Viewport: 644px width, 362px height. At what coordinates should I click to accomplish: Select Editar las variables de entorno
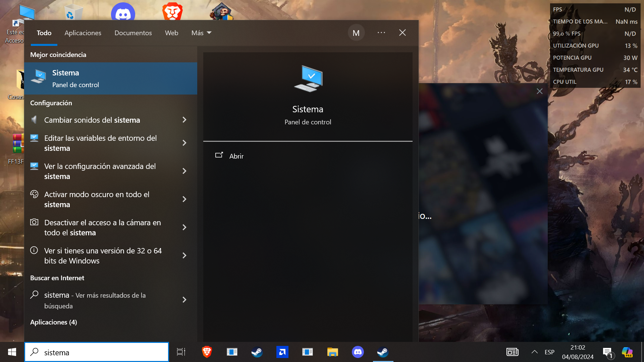pyautogui.click(x=101, y=143)
